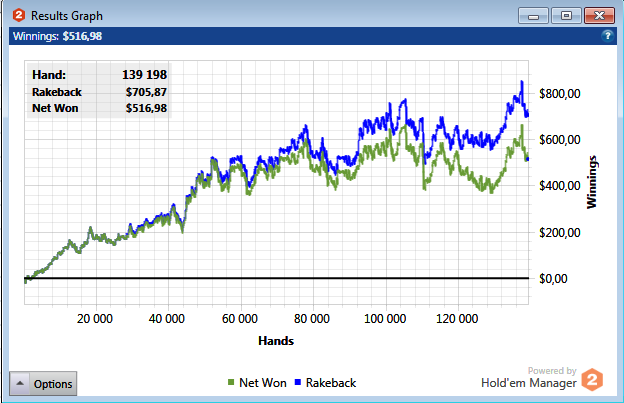Click the $600,00 axis label
This screenshot has height=403, width=624.
pos(560,140)
